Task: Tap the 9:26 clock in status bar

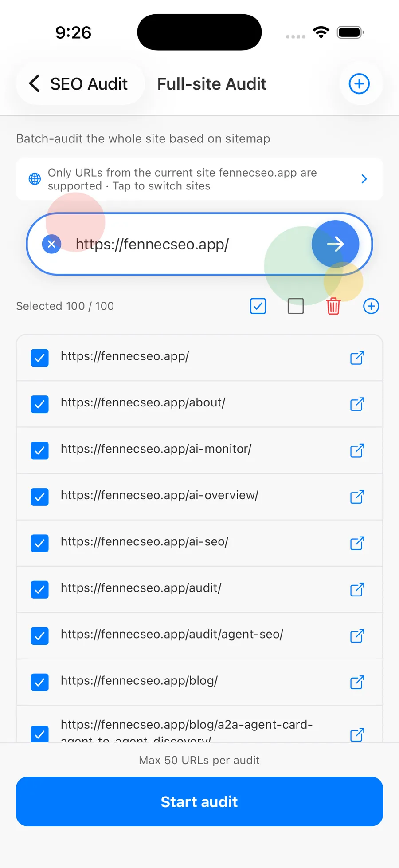Action: (73, 32)
